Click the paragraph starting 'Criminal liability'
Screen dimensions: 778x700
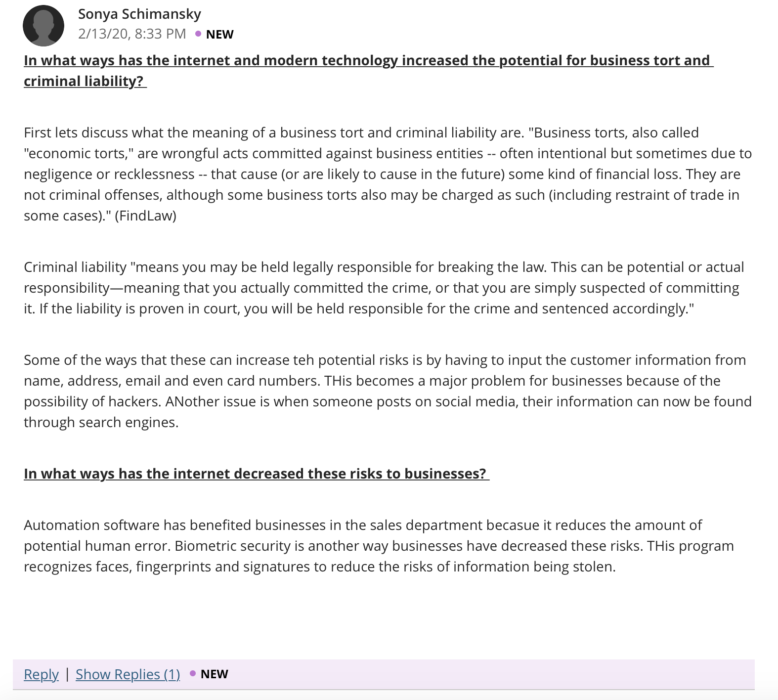[384, 288]
